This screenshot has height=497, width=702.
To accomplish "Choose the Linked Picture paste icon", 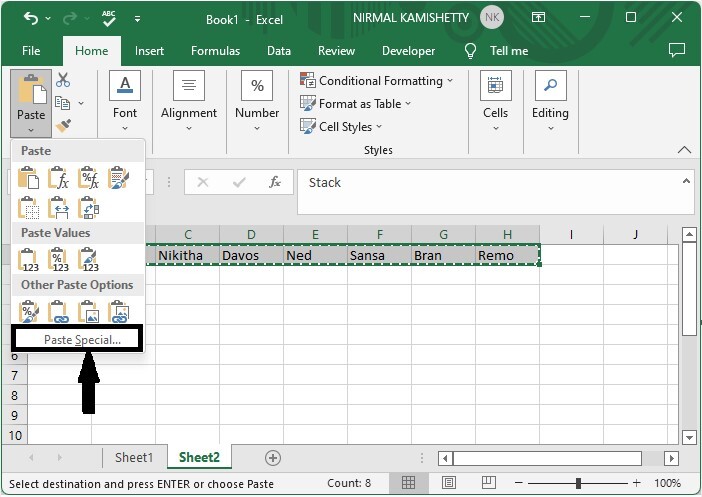I will pyautogui.click(x=119, y=312).
